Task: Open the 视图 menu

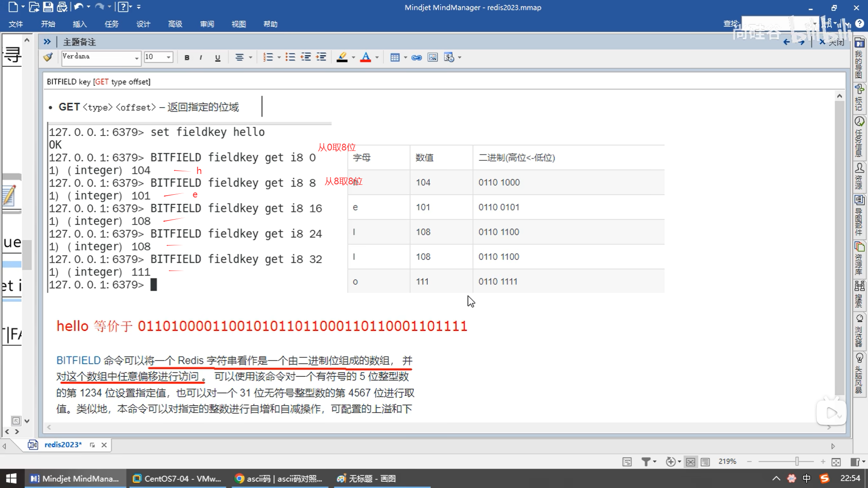Action: pyautogui.click(x=238, y=24)
